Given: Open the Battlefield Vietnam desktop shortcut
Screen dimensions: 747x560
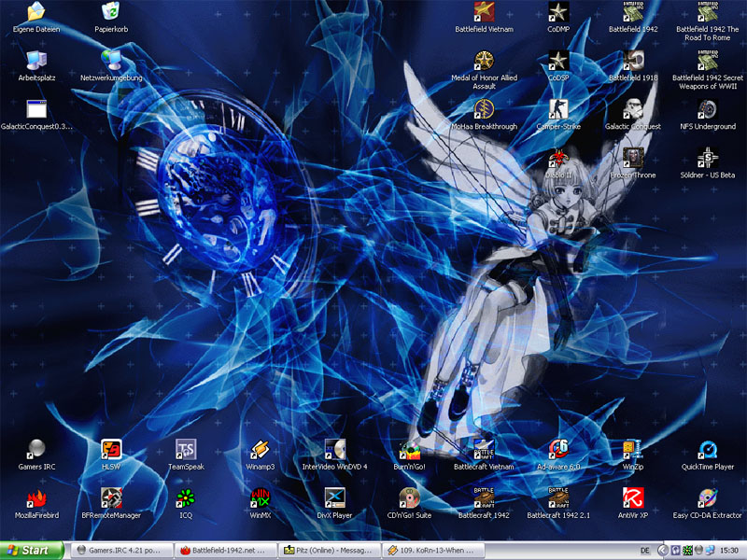Looking at the screenshot, I should [x=484, y=13].
